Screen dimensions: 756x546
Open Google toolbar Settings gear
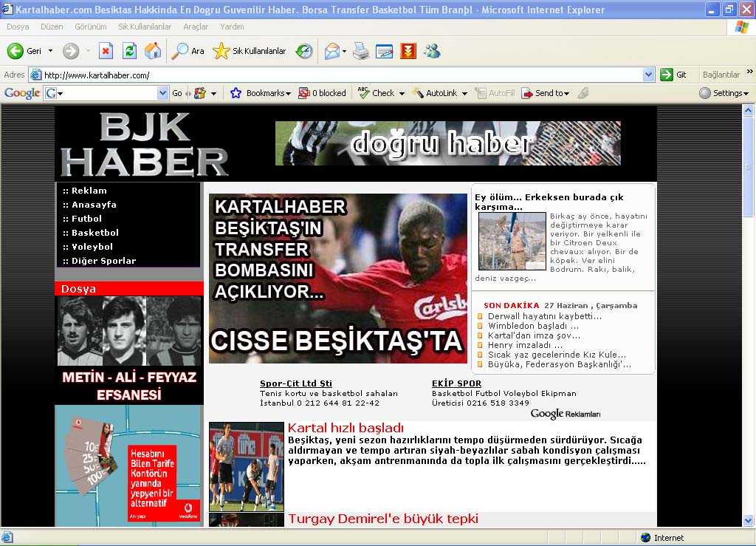tap(705, 93)
